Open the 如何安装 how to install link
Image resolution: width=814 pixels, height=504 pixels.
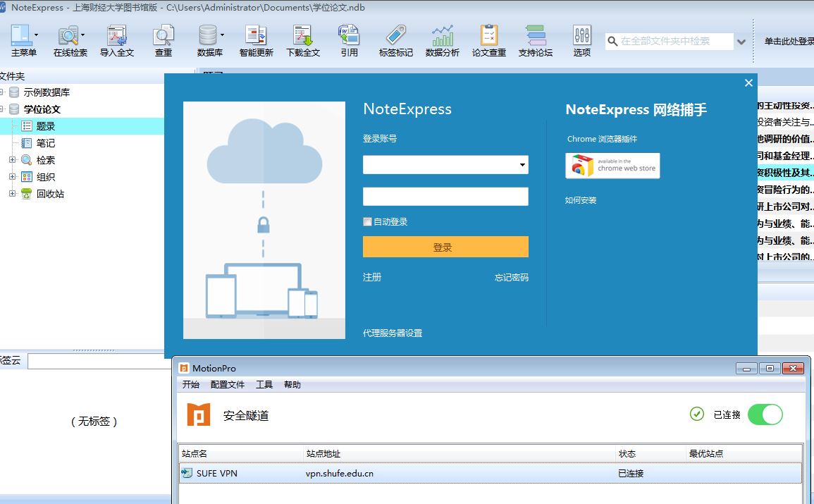coord(581,200)
